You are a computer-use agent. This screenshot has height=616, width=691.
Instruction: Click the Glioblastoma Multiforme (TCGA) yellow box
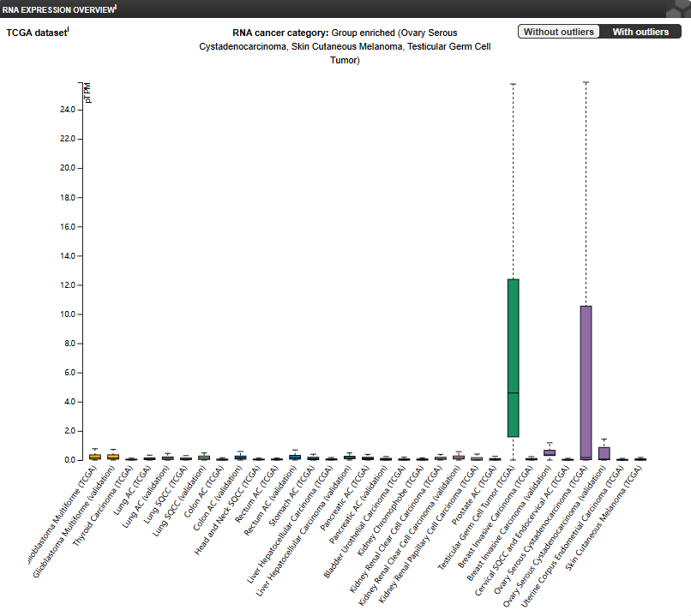[94, 457]
